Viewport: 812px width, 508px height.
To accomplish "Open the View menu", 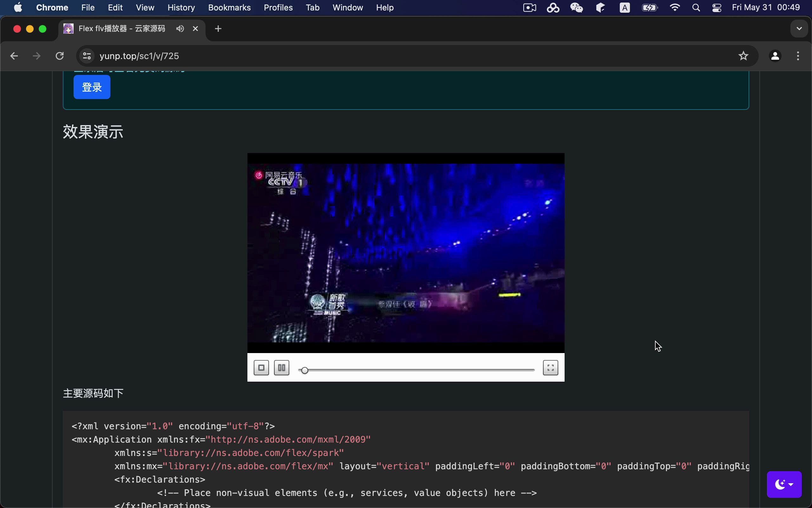I will tap(145, 7).
